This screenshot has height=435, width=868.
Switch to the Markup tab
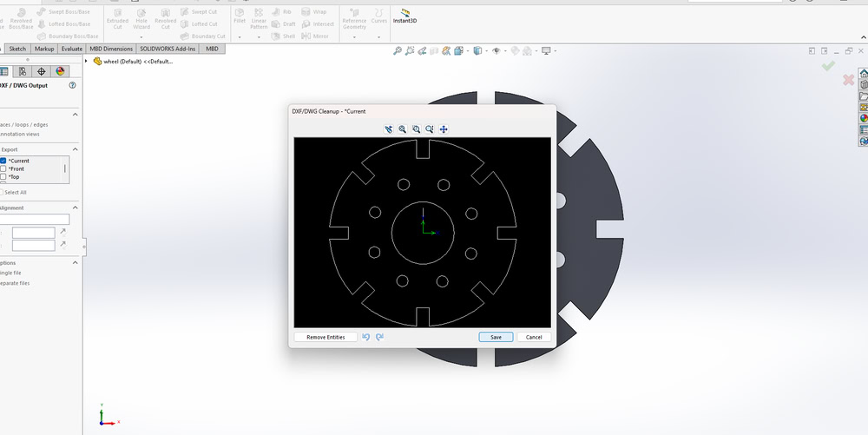pyautogui.click(x=44, y=49)
